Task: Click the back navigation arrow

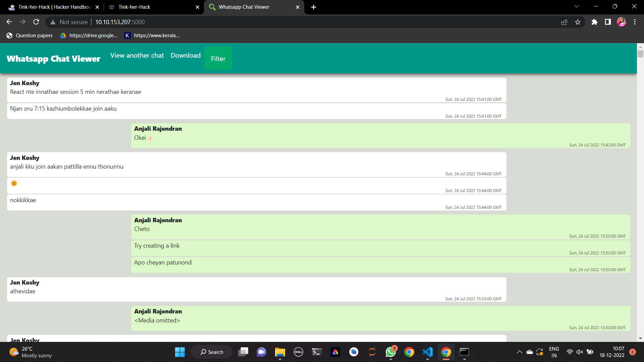Action: (x=9, y=22)
